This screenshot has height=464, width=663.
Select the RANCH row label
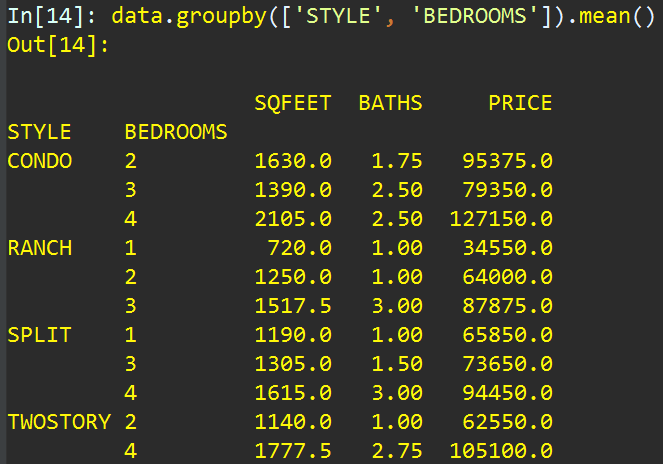39,248
